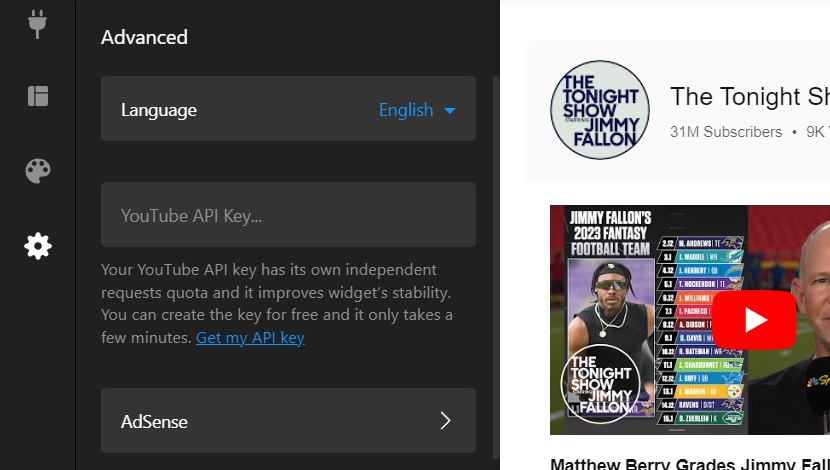Image resolution: width=830 pixels, height=470 pixels.
Task: Click the dropdown arrow next to English
Action: (x=450, y=111)
